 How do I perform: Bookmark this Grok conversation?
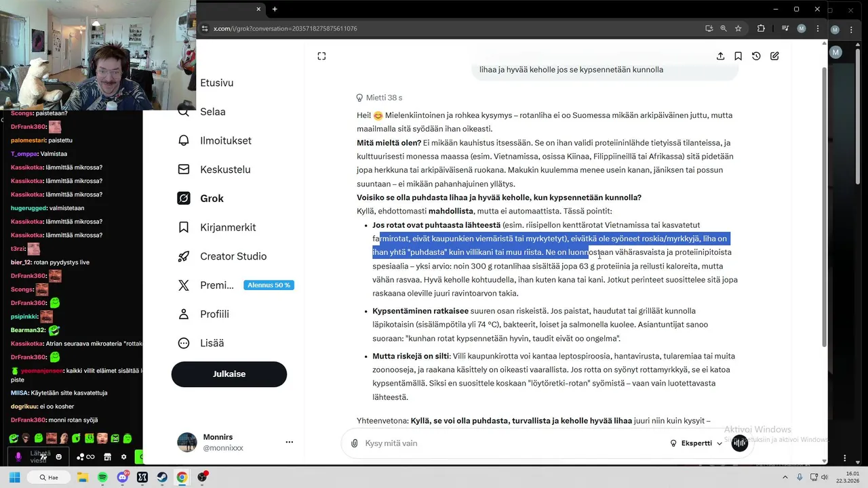pos(738,56)
